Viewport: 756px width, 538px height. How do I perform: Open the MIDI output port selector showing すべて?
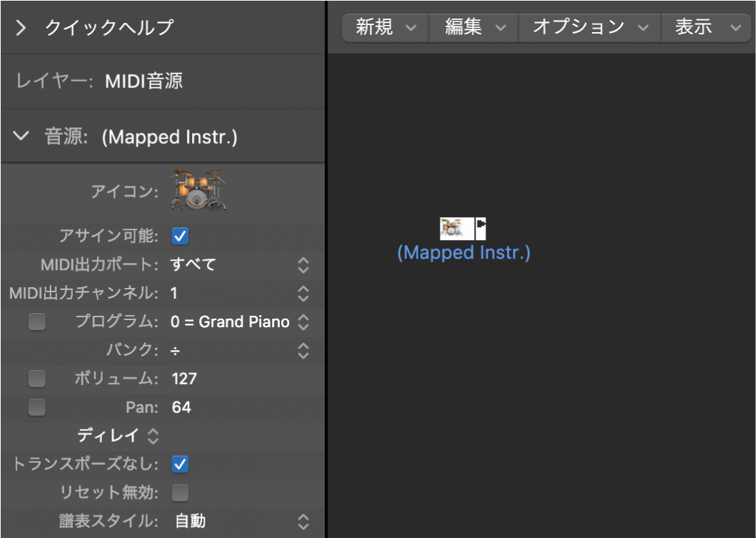[303, 265]
